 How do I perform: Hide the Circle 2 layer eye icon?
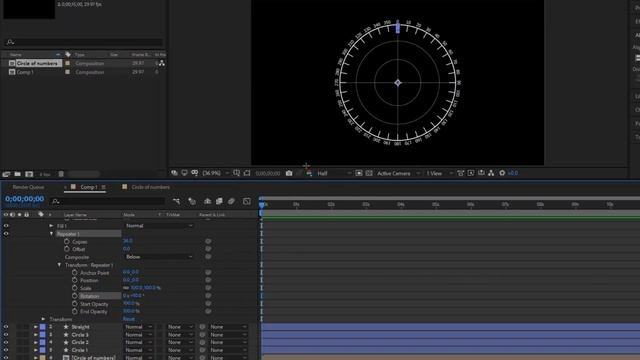(6, 342)
